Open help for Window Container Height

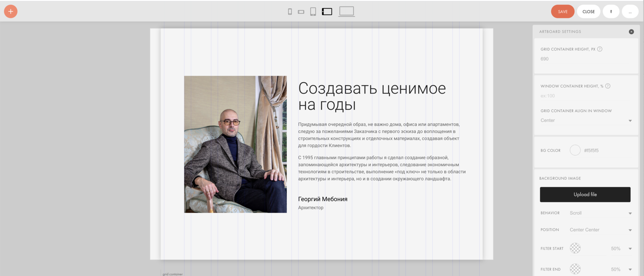[608, 86]
